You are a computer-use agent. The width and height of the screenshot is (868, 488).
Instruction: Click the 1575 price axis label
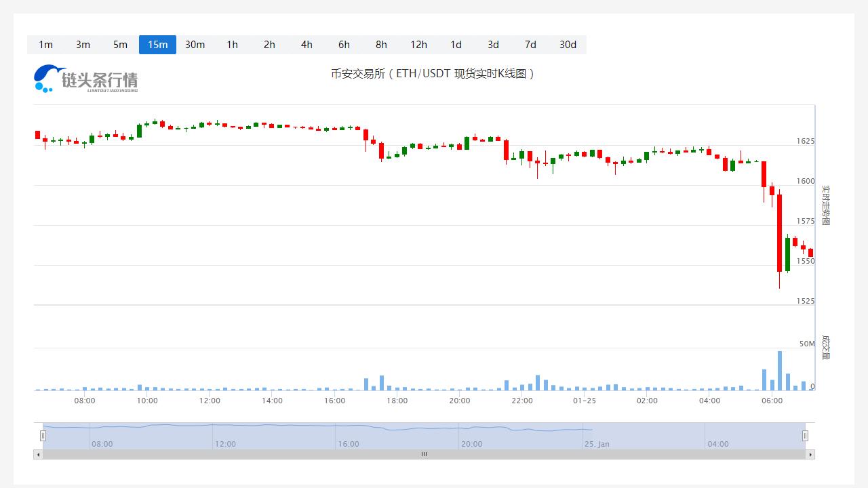point(806,222)
